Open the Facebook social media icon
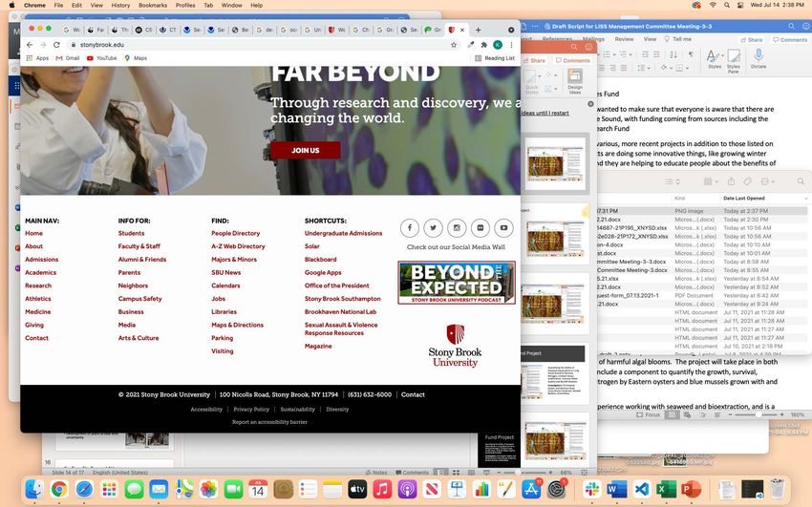This screenshot has width=812, height=507. click(410, 227)
